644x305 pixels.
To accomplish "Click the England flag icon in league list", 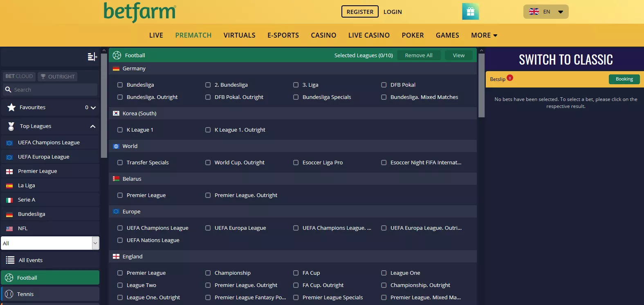I will (116, 257).
